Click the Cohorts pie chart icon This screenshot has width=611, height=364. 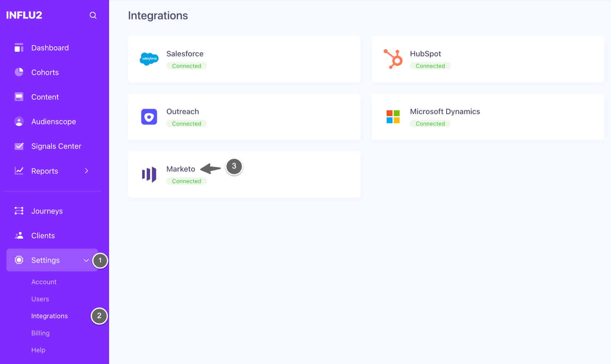[19, 72]
